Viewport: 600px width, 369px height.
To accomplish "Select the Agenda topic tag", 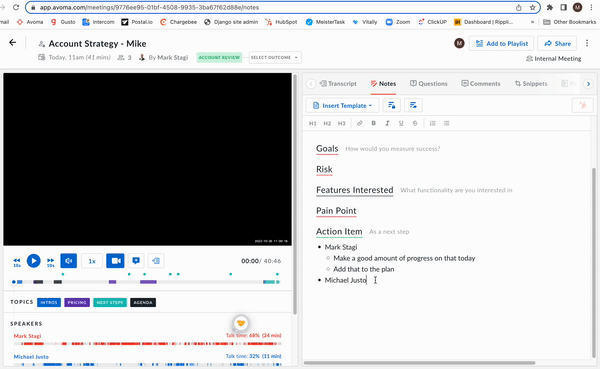I will [x=143, y=302].
